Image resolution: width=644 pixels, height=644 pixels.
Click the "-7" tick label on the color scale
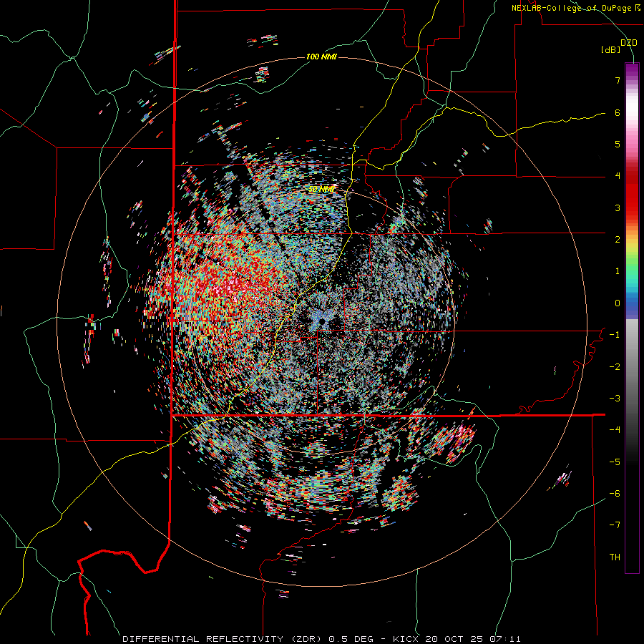[615, 525]
